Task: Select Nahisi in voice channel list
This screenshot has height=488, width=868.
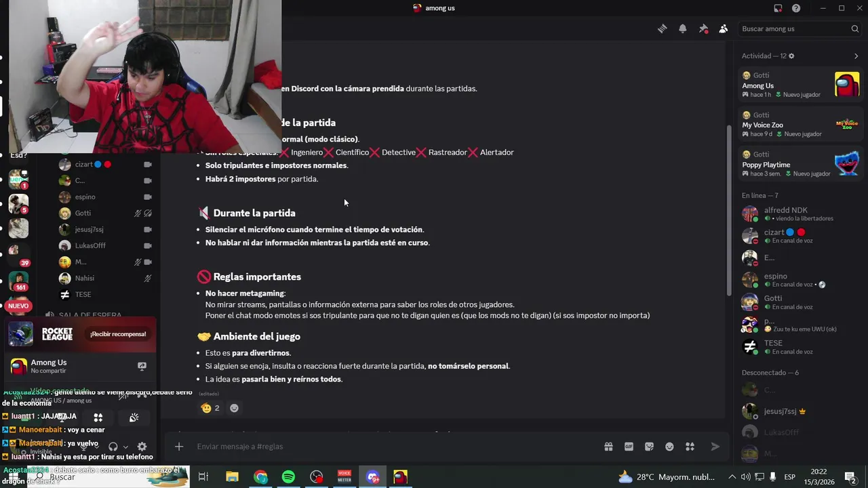Action: (x=106, y=278)
